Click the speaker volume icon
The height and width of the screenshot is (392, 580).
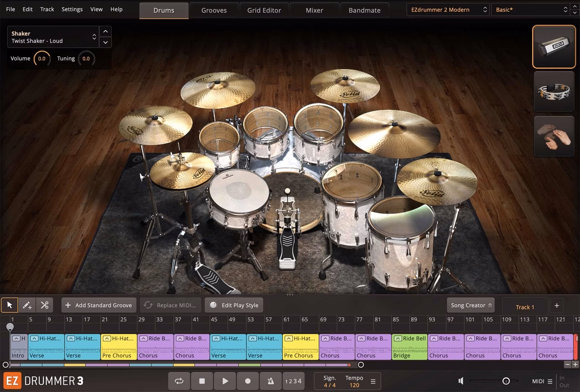click(x=460, y=381)
